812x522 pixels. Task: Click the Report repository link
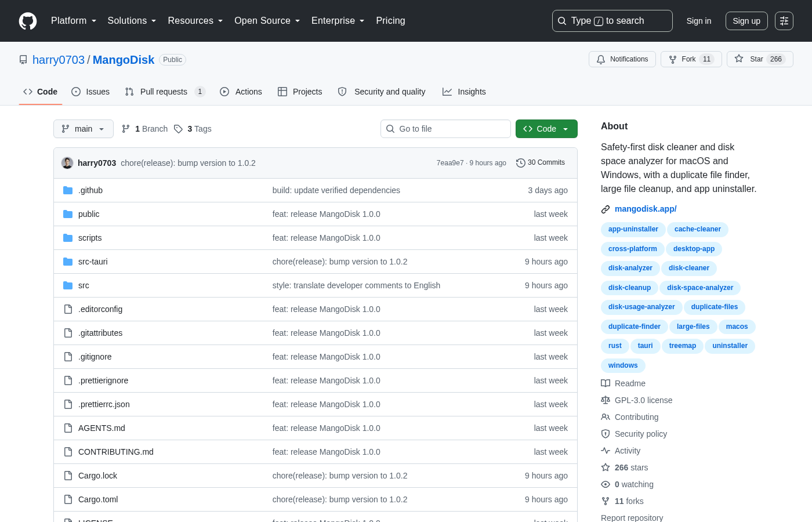click(632, 518)
